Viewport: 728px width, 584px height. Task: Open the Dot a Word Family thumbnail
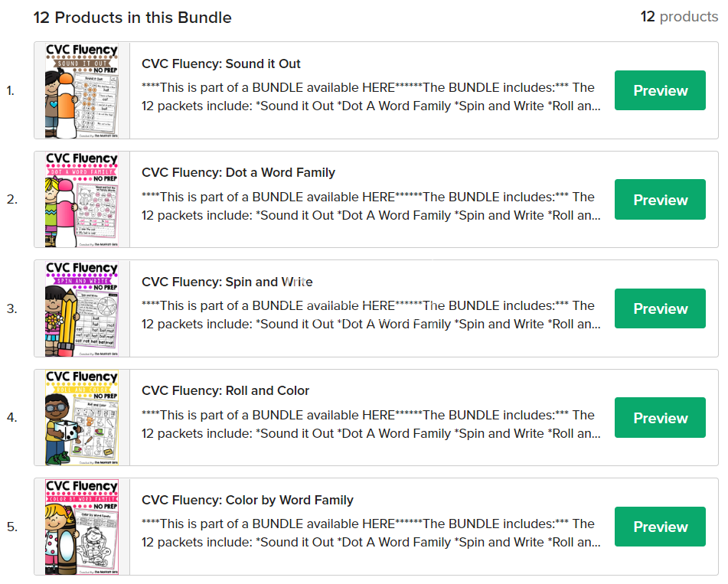(x=82, y=200)
